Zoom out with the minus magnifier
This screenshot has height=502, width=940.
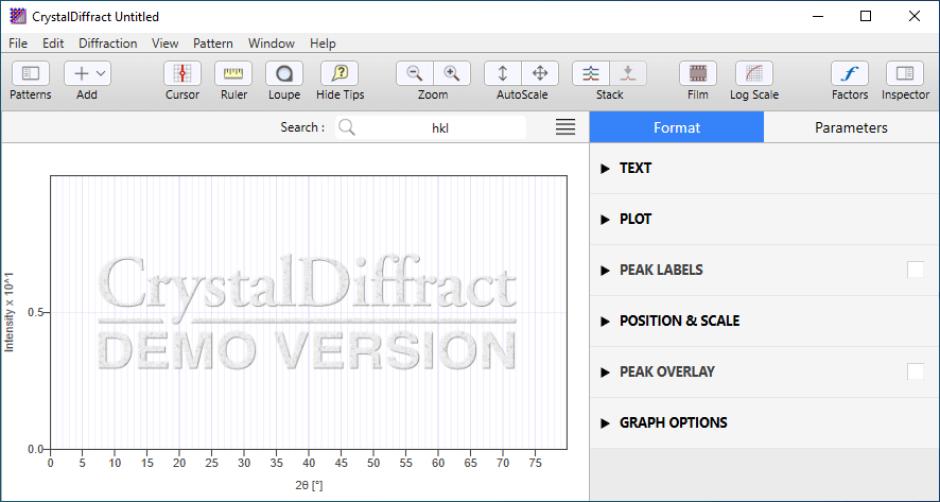pyautogui.click(x=414, y=74)
